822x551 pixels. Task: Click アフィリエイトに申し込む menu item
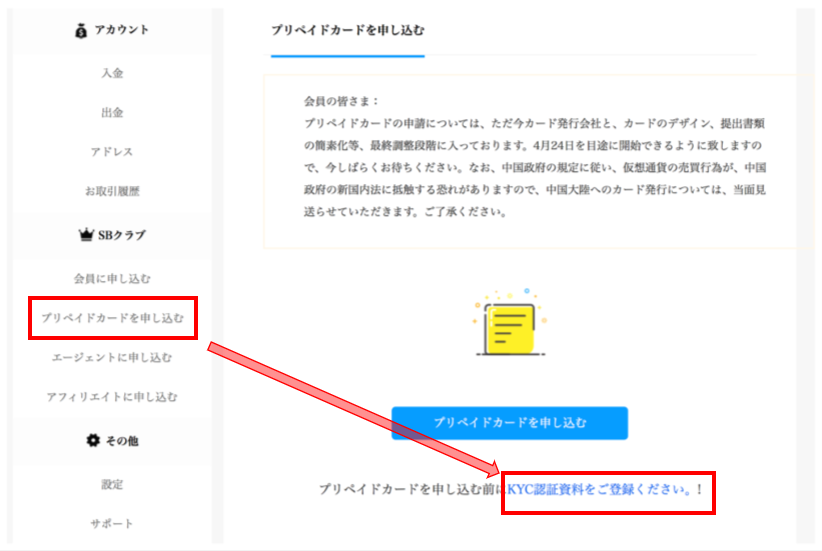[x=112, y=397]
